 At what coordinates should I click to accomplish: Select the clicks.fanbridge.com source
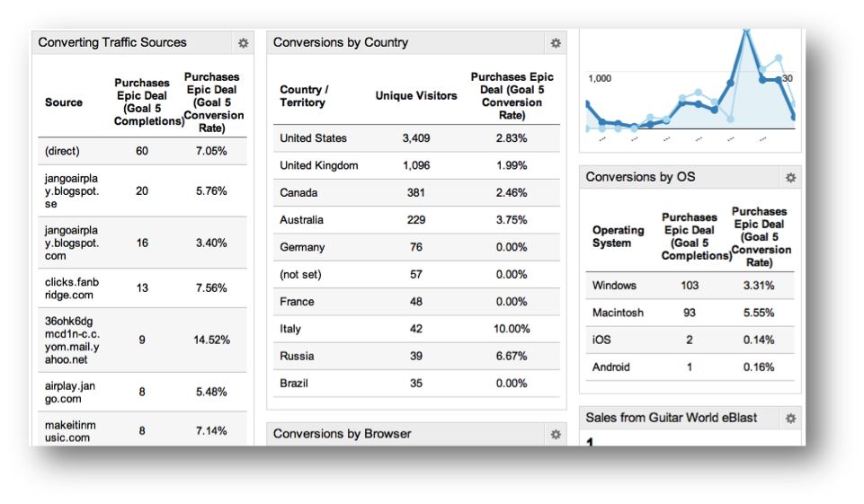click(x=72, y=288)
